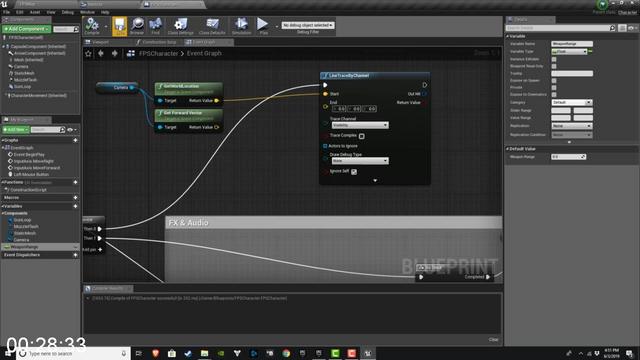Click the Add New button in My Blueprint

(16, 130)
